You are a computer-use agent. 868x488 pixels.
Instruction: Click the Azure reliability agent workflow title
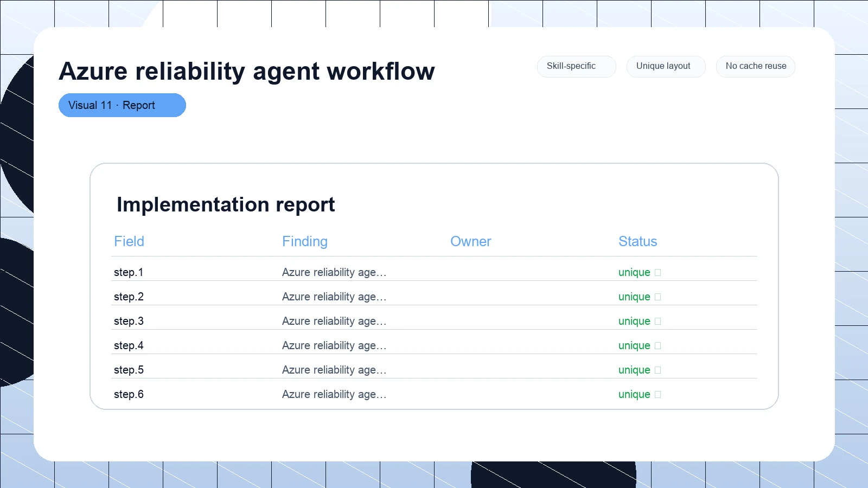click(x=247, y=71)
